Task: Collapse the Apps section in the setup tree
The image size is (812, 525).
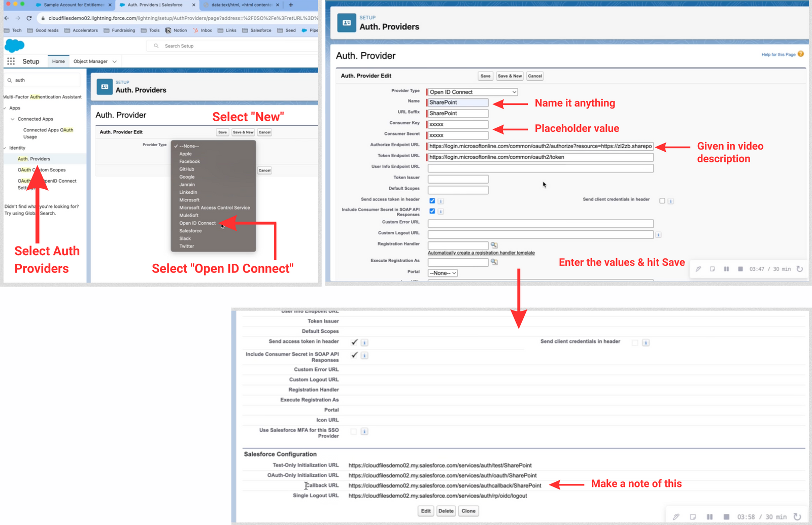Action: point(5,108)
